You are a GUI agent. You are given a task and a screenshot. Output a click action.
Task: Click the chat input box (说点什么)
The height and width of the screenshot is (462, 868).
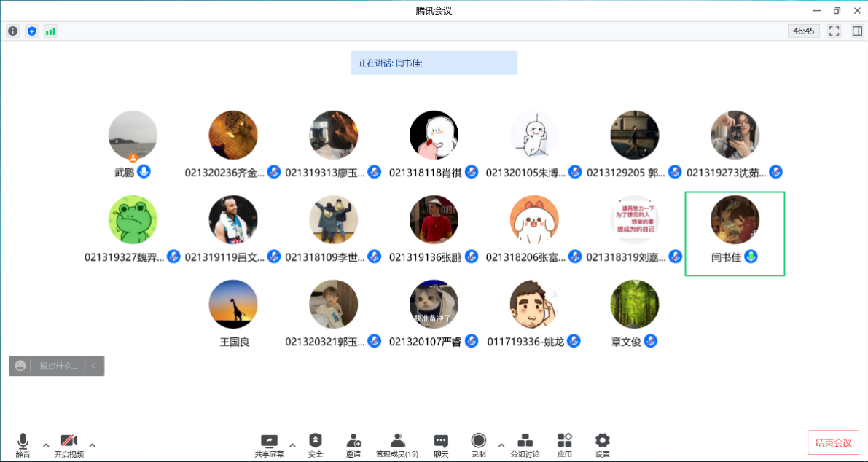pos(58,366)
